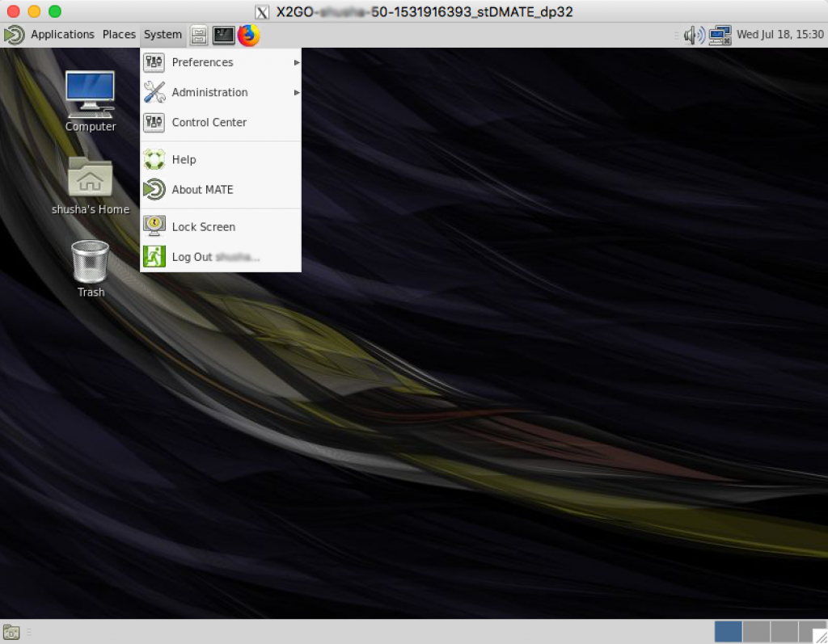The image size is (828, 644).
Task: Open the file manager panel launcher
Action: [x=199, y=35]
